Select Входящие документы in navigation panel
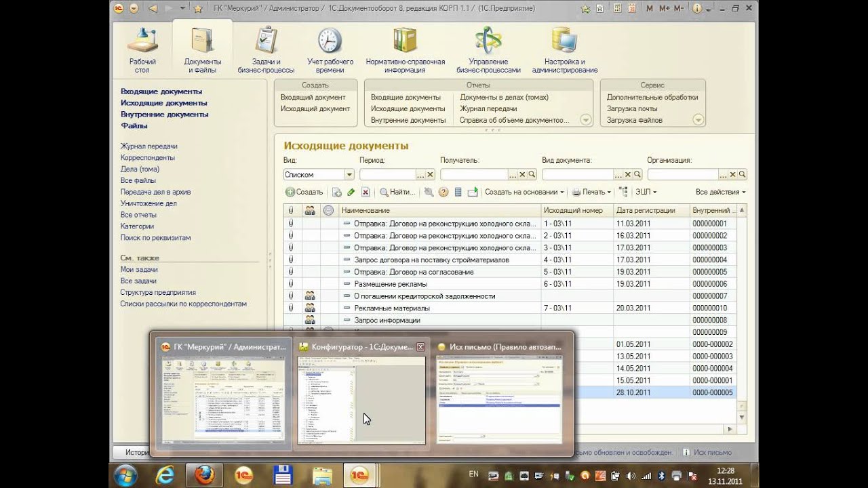Image resolution: width=868 pixels, height=488 pixels. (x=161, y=91)
